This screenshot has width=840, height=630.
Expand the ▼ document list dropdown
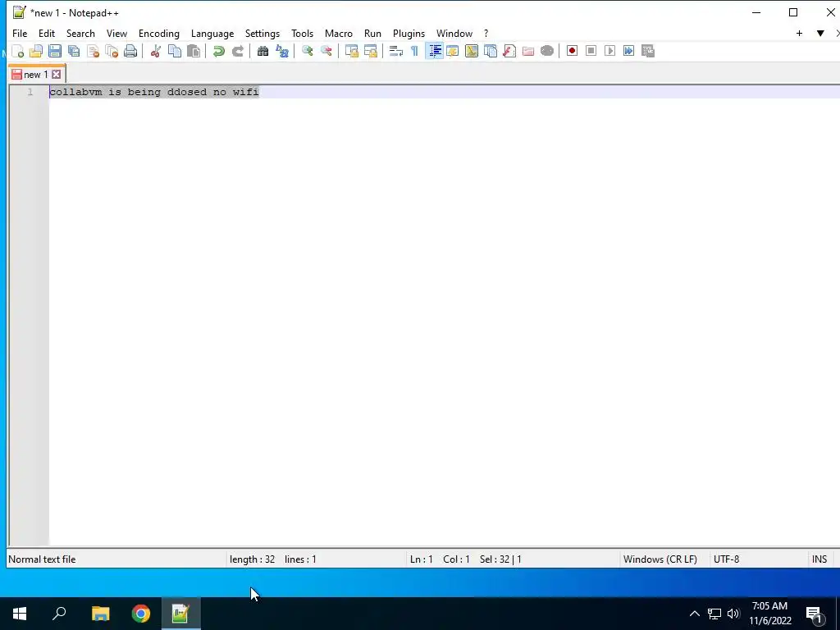[x=820, y=33]
